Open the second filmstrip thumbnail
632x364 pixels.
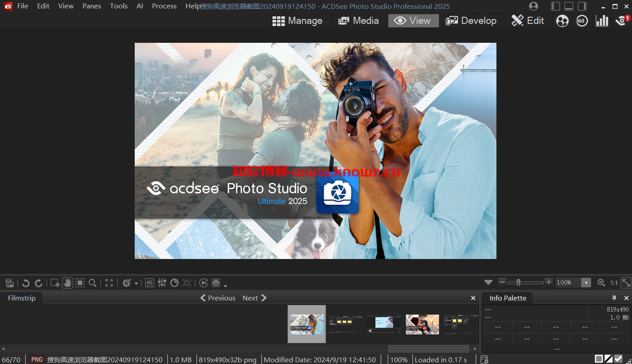(346, 324)
